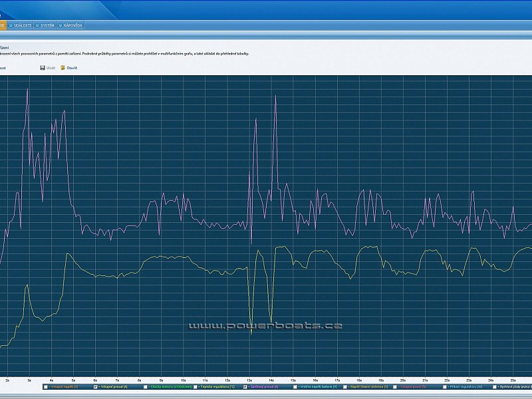Tick the Teplota regulátoru [°C] checkbox
Viewport: 532px width, 399px height.
click(196, 387)
